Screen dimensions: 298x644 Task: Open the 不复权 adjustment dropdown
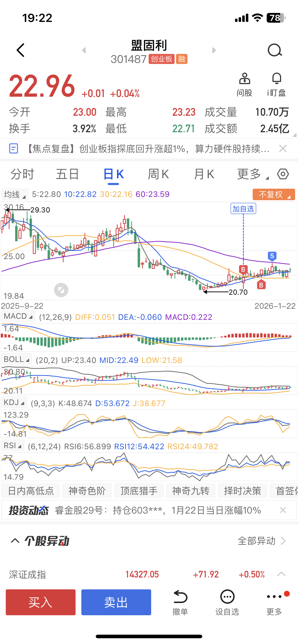pyautogui.click(x=274, y=194)
